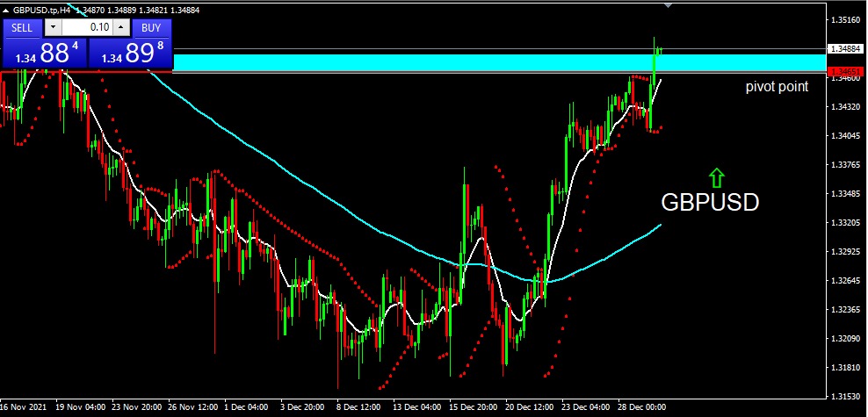Image resolution: width=868 pixels, height=417 pixels.
Task: Click the 0.10 volume input field
Action: (88, 27)
